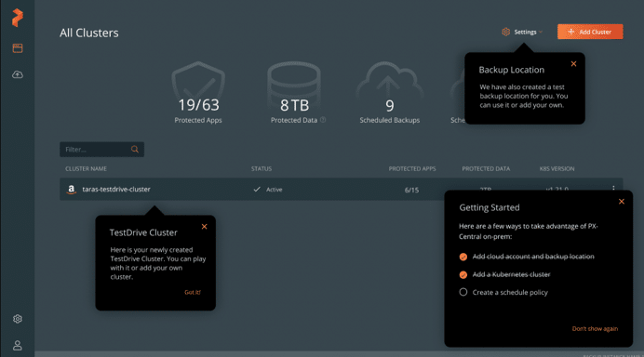Click the CLUSTER NAME column header
This screenshot has width=644, height=357.
(86, 168)
